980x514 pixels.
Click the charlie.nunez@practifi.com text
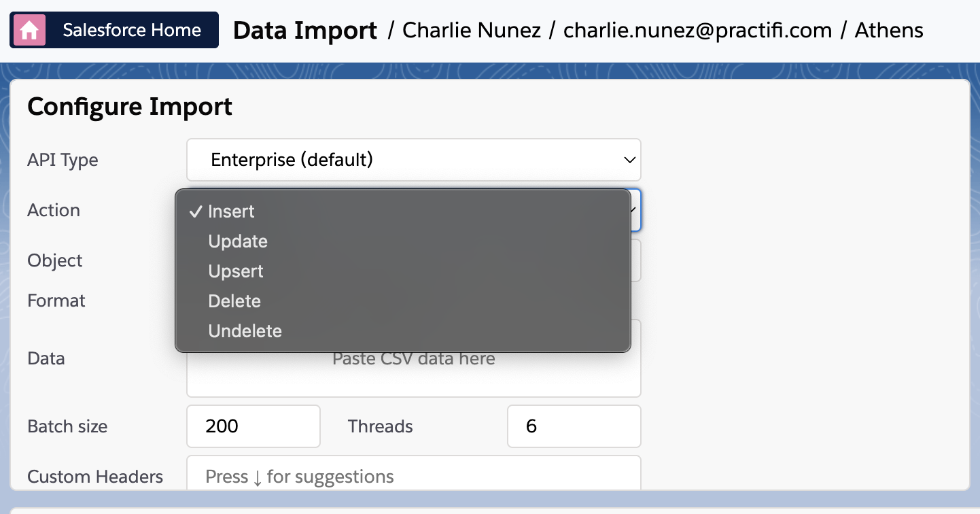(698, 31)
